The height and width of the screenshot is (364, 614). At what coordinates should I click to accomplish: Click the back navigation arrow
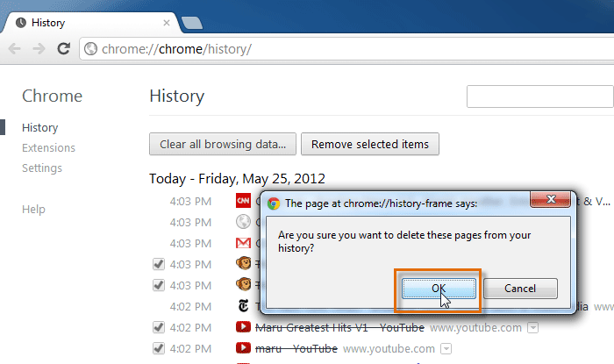click(x=15, y=49)
